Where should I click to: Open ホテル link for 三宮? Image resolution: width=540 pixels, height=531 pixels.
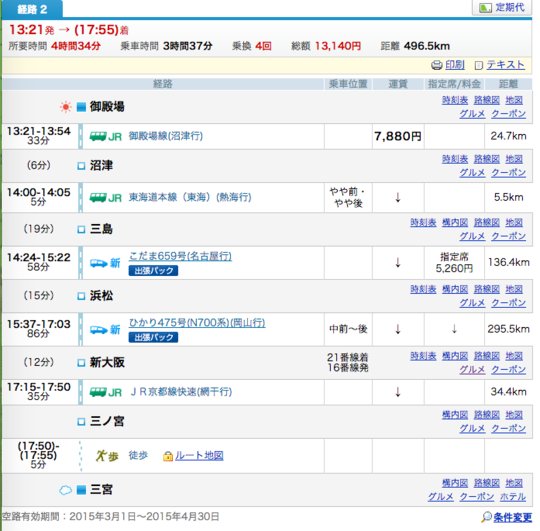pyautogui.click(x=512, y=497)
